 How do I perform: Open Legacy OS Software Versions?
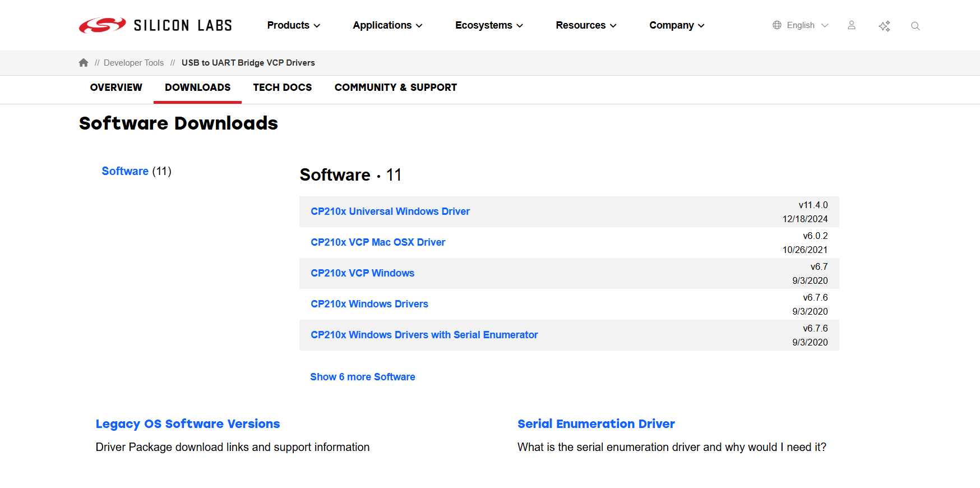188,424
